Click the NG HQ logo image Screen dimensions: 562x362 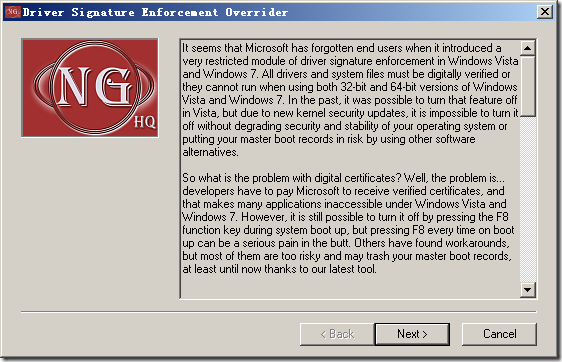[x=90, y=88]
